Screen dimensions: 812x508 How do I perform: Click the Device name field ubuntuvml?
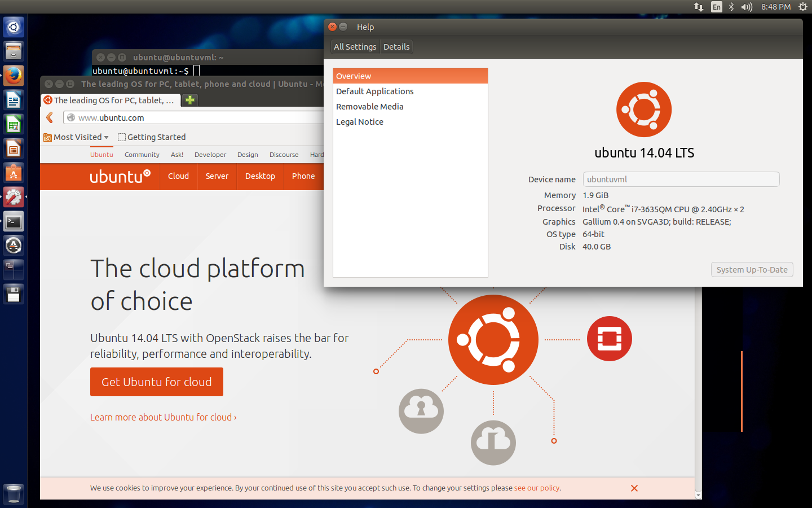click(681, 179)
